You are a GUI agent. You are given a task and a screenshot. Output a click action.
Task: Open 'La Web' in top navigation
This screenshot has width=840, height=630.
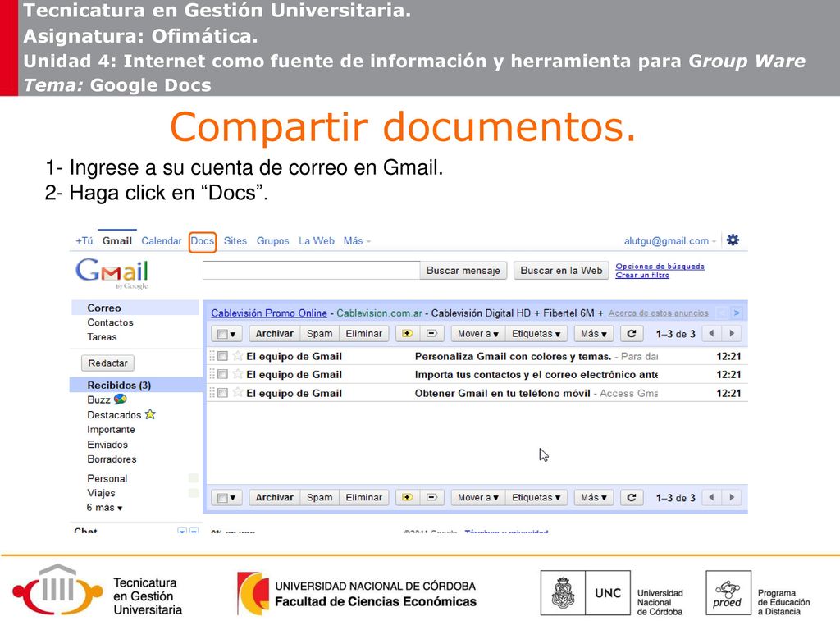point(317,241)
